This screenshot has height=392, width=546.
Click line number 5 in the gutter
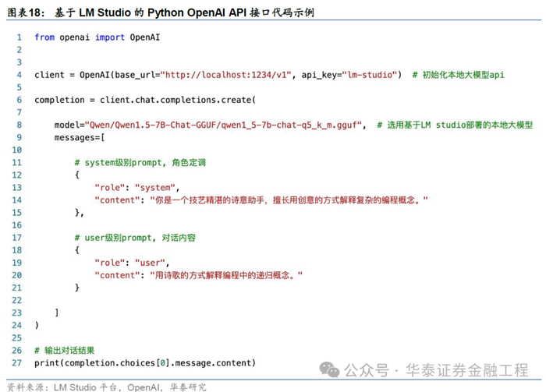19,87
